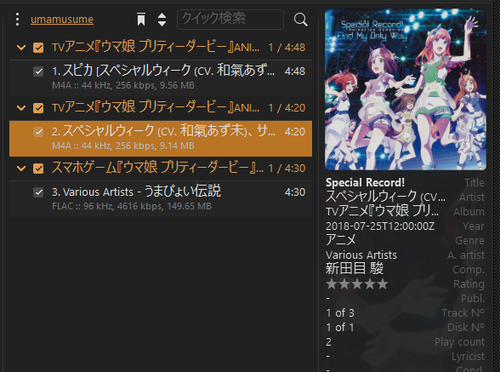Select track 1. スピカ

click(161, 78)
